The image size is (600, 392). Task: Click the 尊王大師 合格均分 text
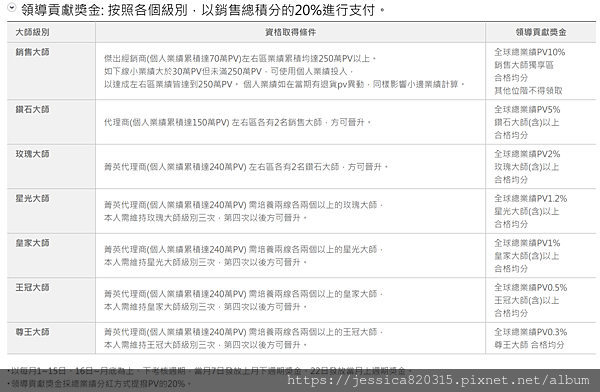[x=529, y=345]
